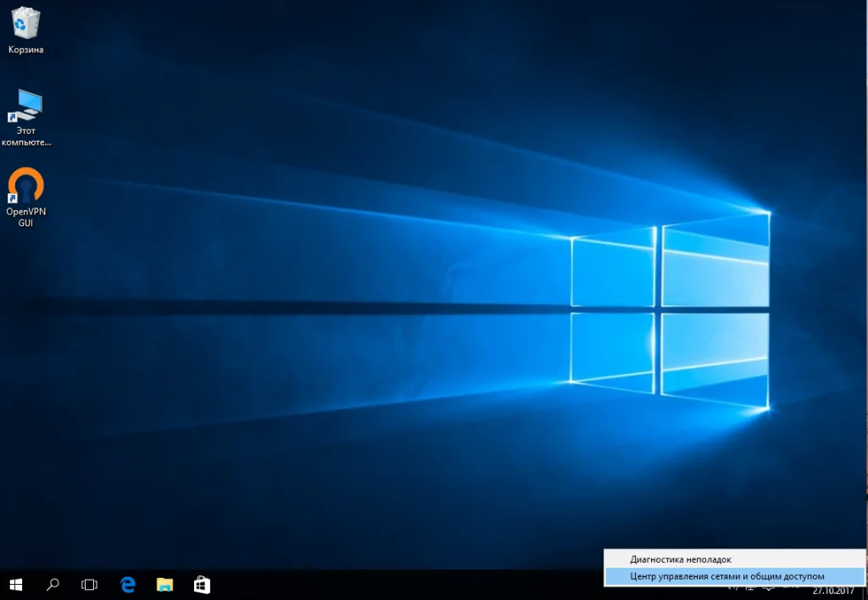This screenshot has width=868, height=600.
Task: Open taskbar search magnifier
Action: point(53,585)
